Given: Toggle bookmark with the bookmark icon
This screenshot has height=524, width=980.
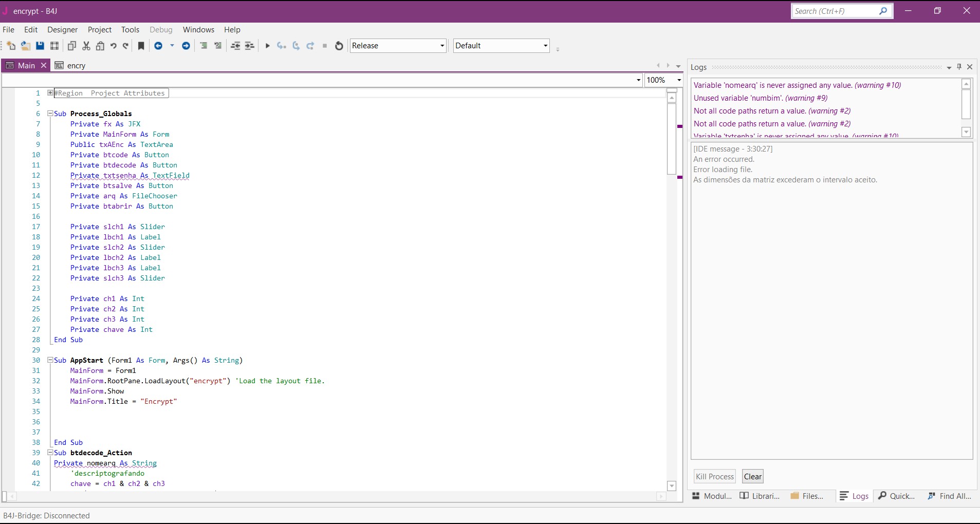Looking at the screenshot, I should [141, 46].
